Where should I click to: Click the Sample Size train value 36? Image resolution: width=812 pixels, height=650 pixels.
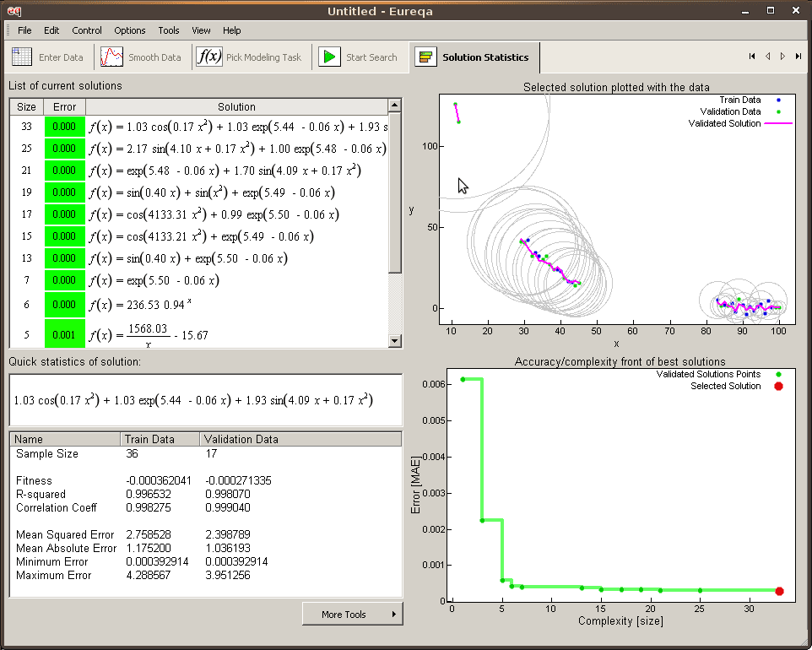click(x=132, y=453)
